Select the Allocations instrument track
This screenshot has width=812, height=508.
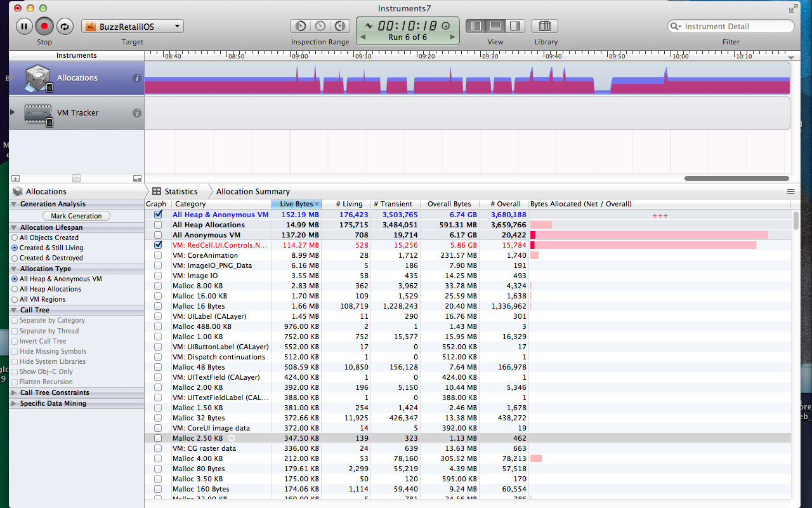(x=76, y=78)
